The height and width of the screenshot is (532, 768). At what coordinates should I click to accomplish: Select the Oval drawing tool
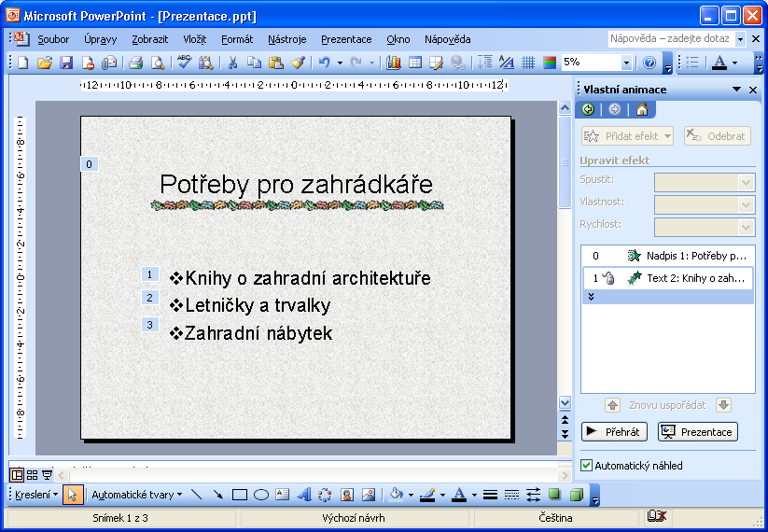(261, 495)
